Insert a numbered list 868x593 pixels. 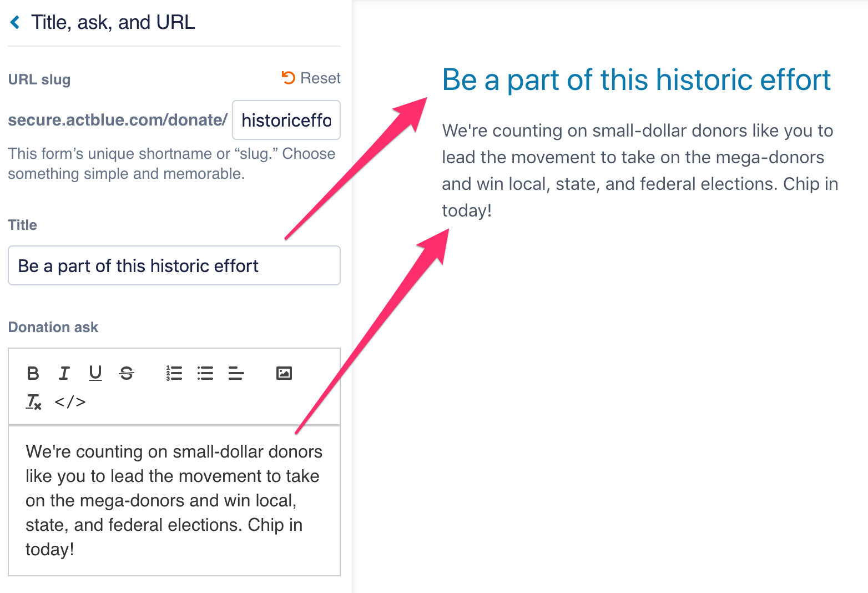[174, 373]
